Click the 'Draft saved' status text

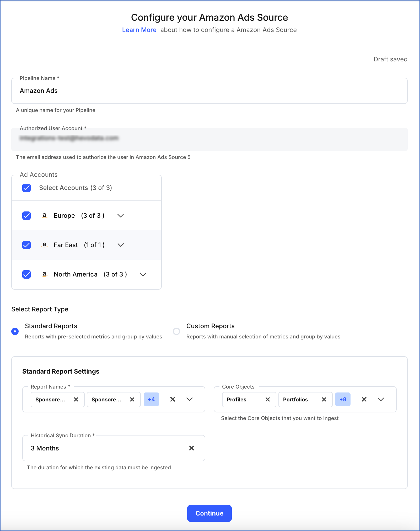pos(390,59)
